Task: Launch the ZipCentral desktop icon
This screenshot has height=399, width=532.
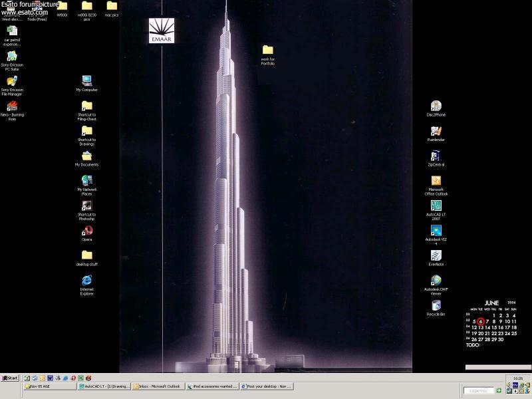Action: tap(436, 158)
